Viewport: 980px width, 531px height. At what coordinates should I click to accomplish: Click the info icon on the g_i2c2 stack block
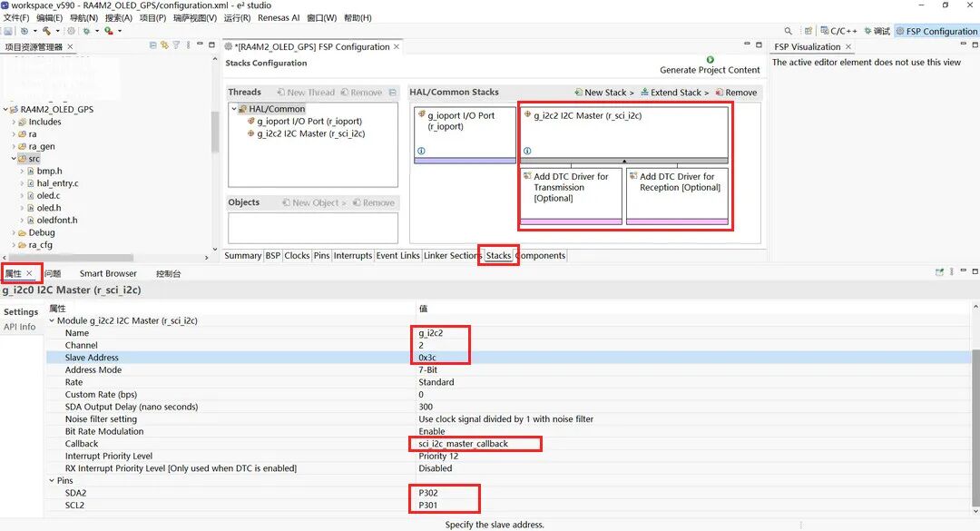(x=527, y=151)
